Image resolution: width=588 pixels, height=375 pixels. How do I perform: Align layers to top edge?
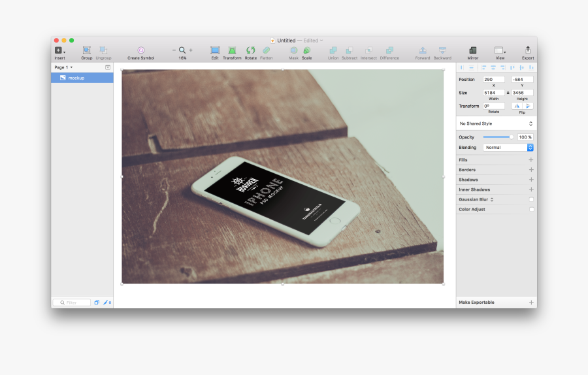click(x=512, y=67)
